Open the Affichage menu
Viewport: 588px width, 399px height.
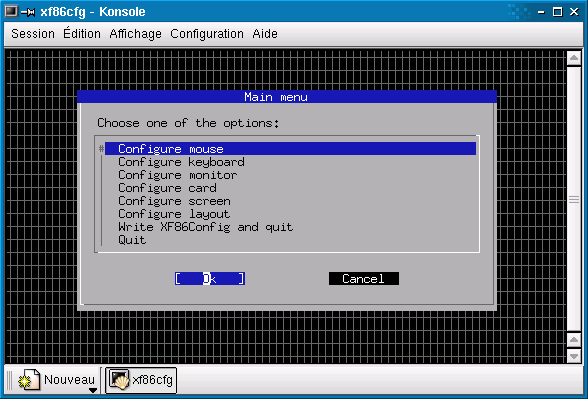[x=135, y=34]
